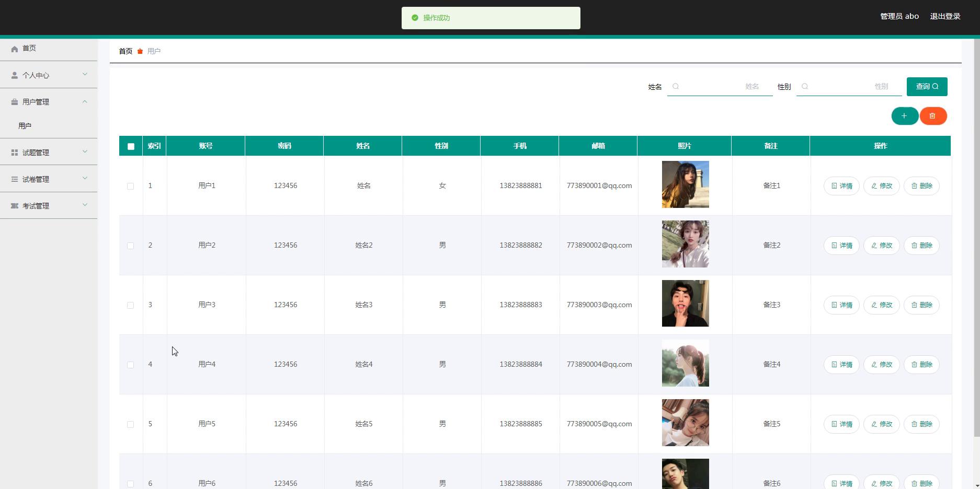
Task: Click the 试卷管理 list icon
Action: [15, 179]
